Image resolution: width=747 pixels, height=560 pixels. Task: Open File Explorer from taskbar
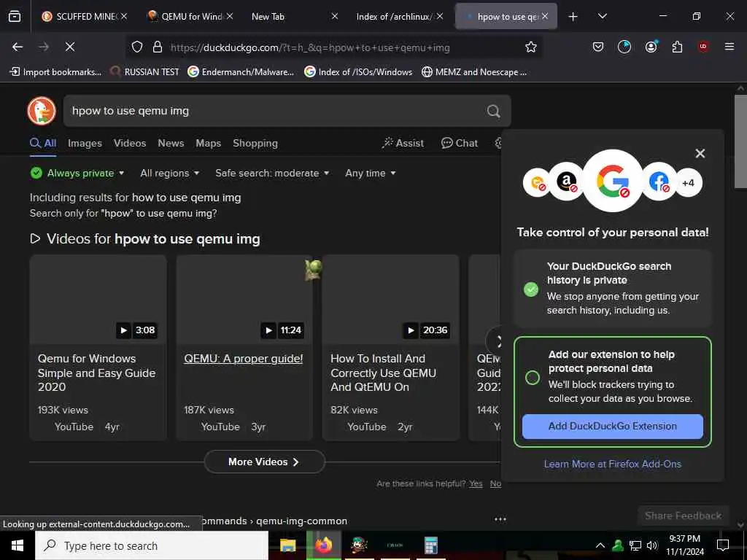[287, 545]
